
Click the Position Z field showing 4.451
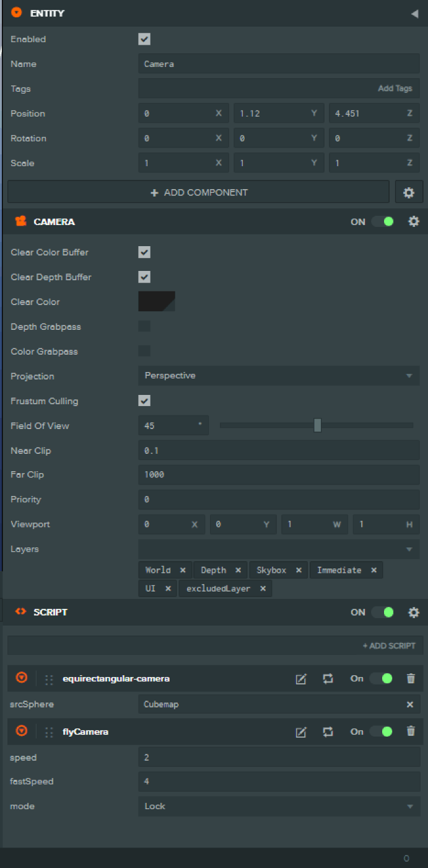coord(374,113)
